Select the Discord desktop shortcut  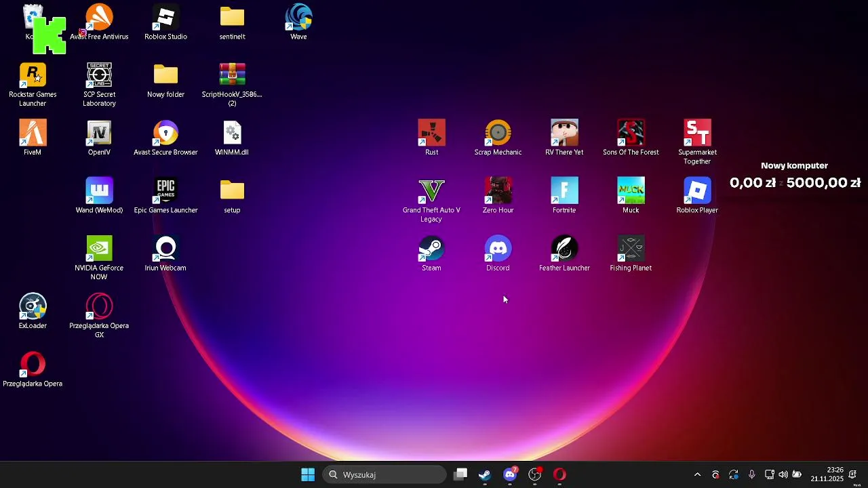[498, 254]
